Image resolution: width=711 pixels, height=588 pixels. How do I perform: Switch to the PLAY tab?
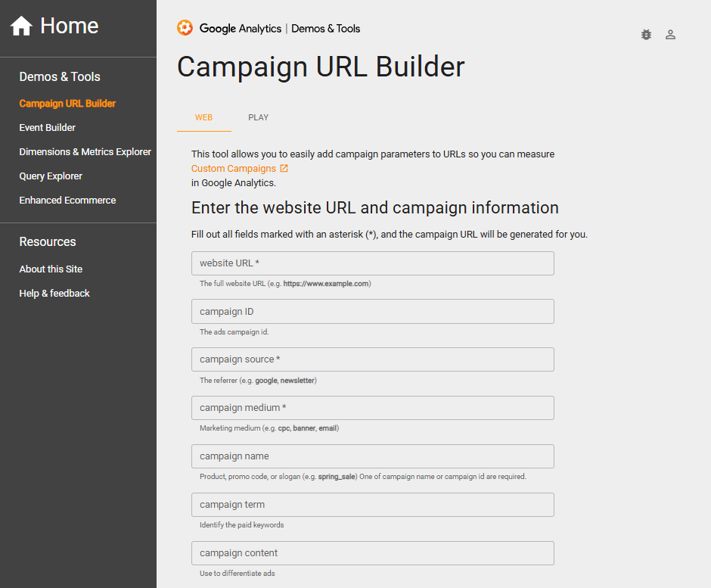(258, 117)
